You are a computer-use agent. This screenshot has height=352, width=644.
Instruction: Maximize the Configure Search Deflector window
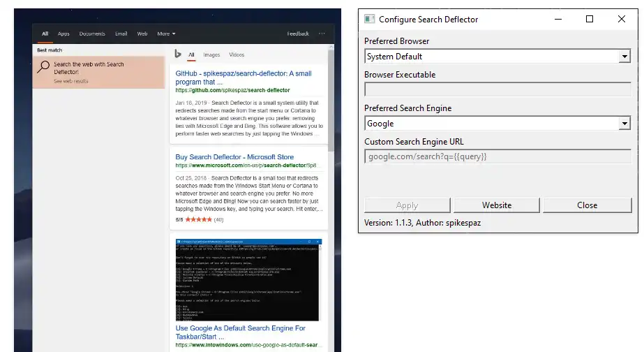point(590,19)
